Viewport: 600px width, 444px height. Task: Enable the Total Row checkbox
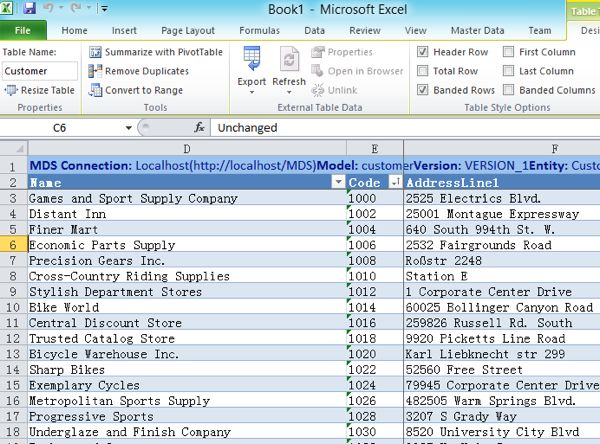[422, 71]
